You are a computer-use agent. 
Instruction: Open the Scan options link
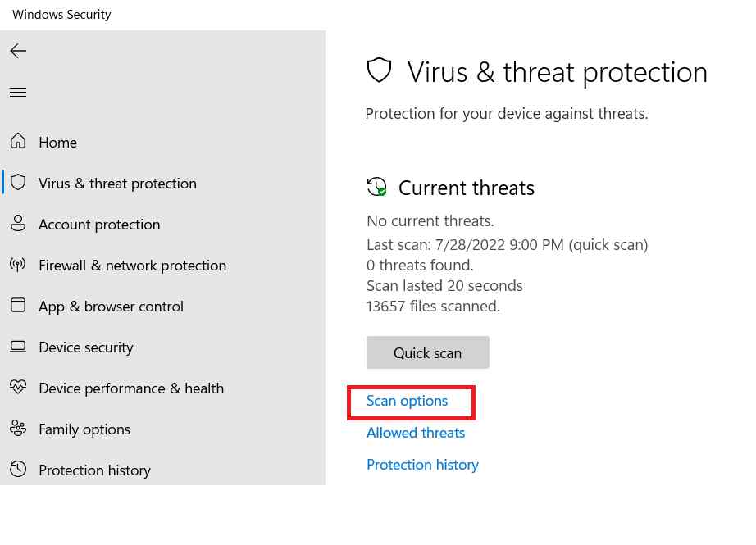click(x=407, y=401)
